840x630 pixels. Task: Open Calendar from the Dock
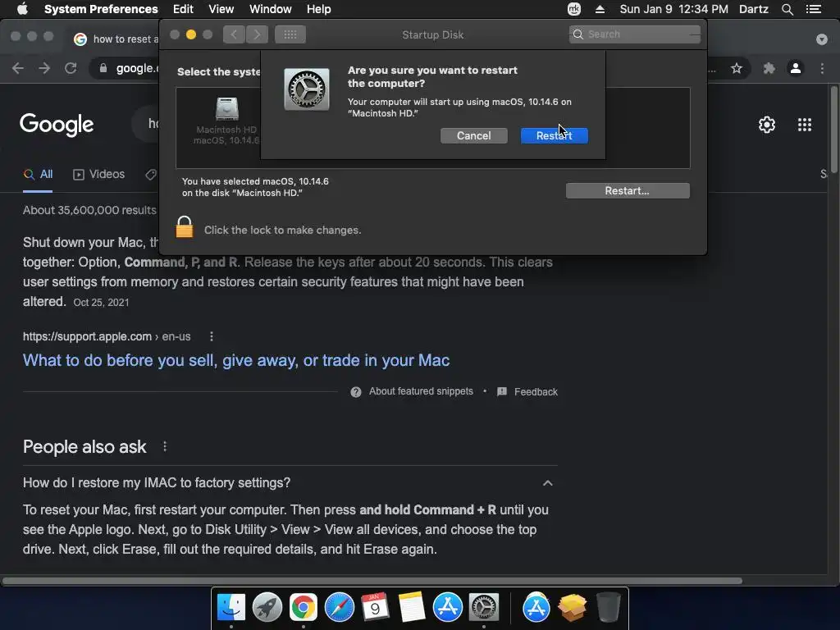(376, 608)
